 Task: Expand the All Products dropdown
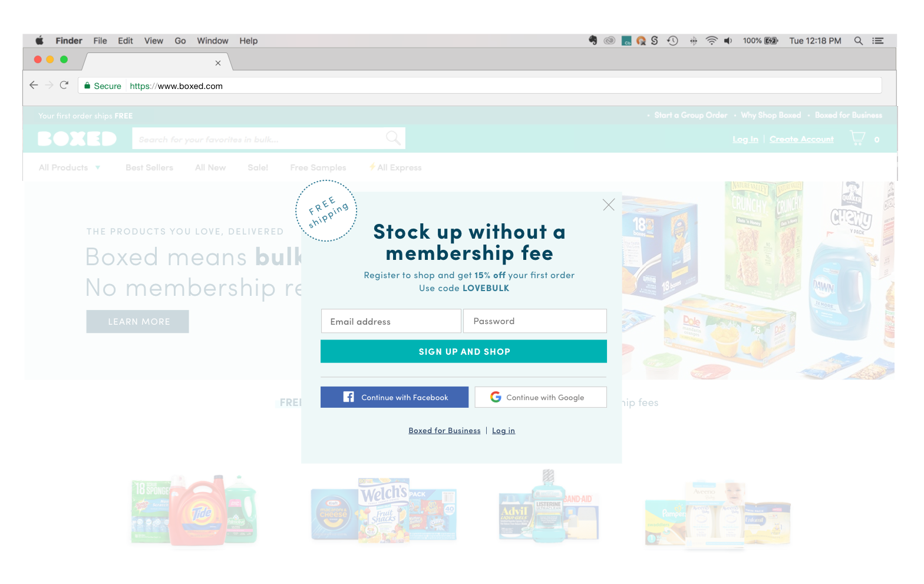coord(70,168)
